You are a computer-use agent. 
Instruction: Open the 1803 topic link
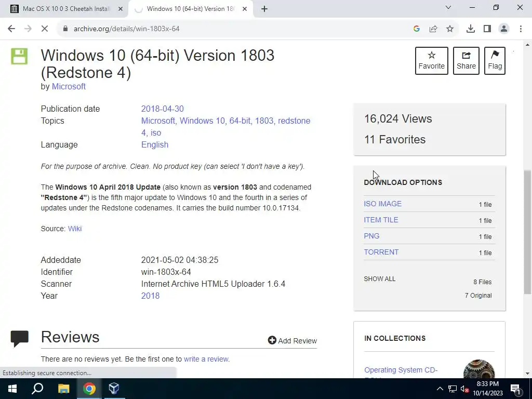tap(264, 121)
